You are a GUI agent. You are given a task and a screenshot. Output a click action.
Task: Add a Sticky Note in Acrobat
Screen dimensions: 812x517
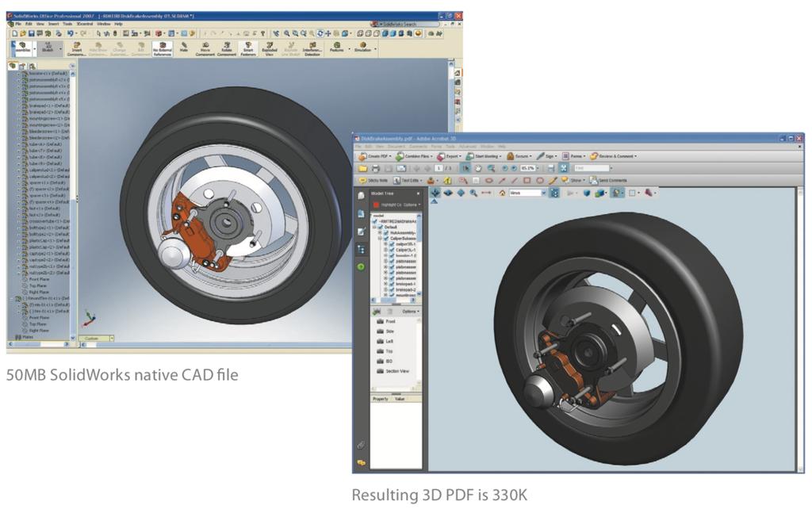pyautogui.click(x=373, y=180)
